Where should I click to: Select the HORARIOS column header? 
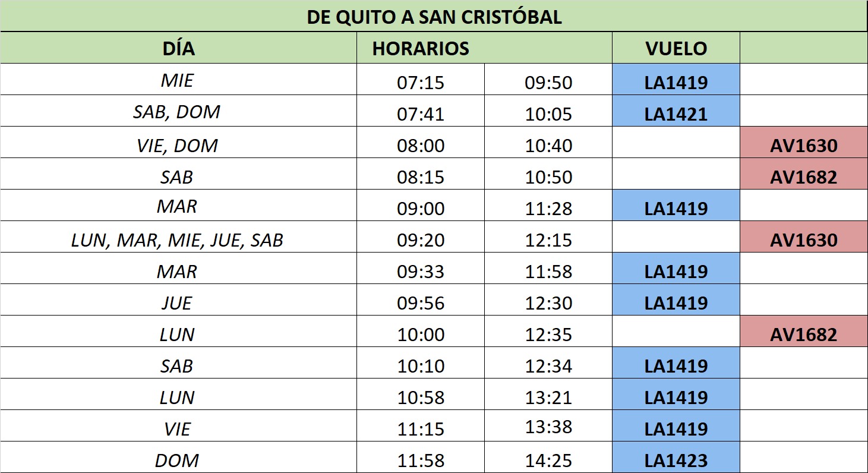(x=421, y=48)
